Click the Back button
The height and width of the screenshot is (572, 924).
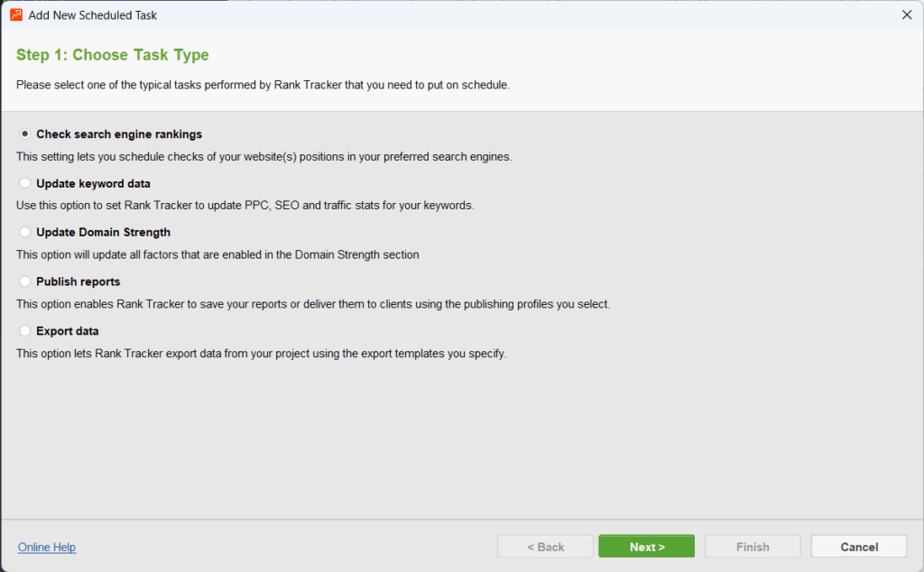tap(545, 546)
